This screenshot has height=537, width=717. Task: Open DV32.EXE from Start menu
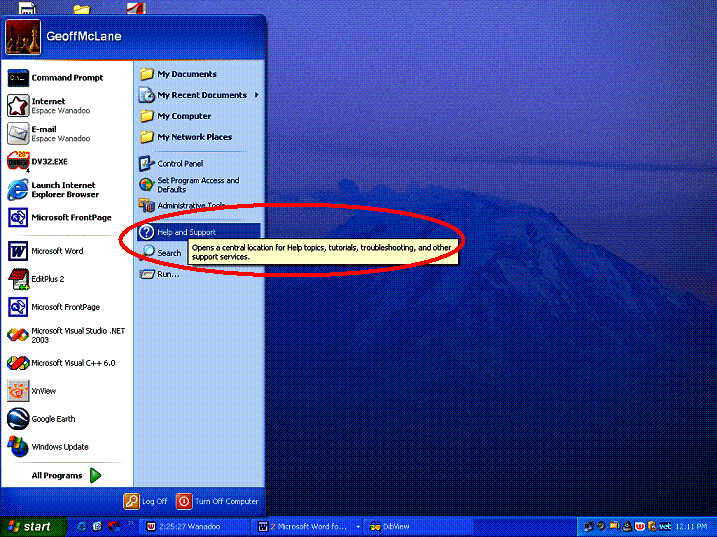pyautogui.click(x=49, y=161)
